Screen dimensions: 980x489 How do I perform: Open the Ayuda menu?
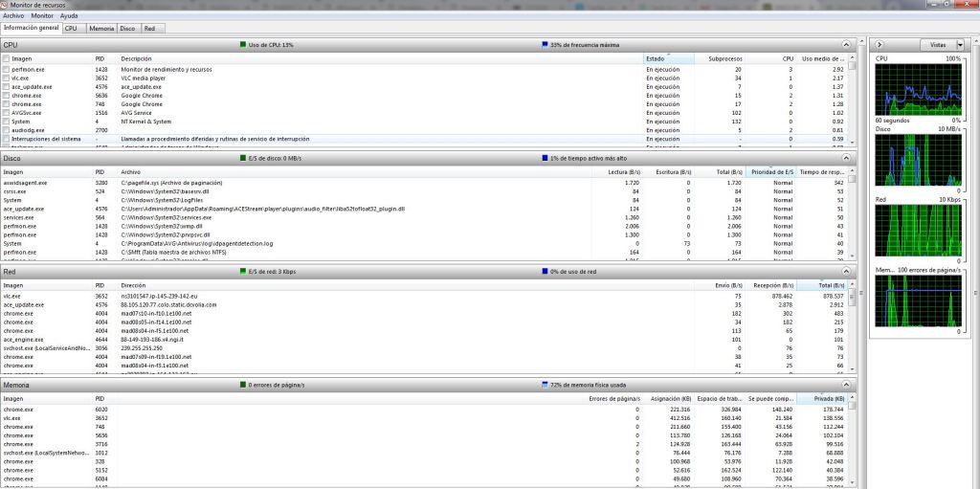(x=69, y=15)
